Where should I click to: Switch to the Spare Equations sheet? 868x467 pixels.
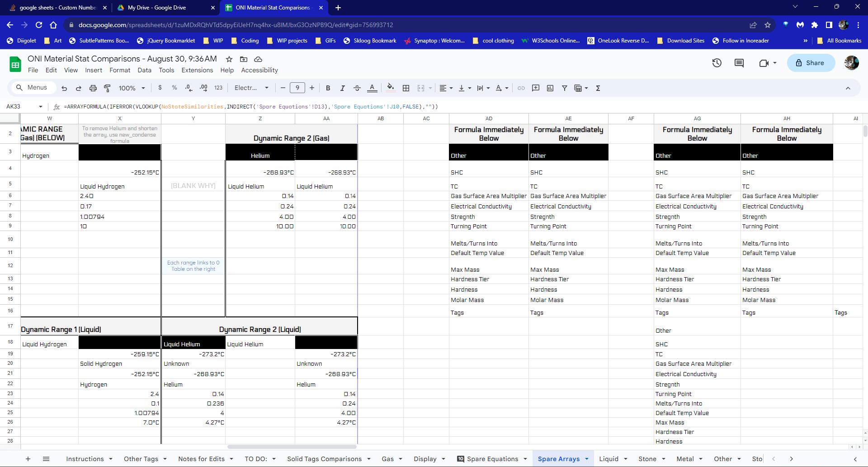(492, 459)
